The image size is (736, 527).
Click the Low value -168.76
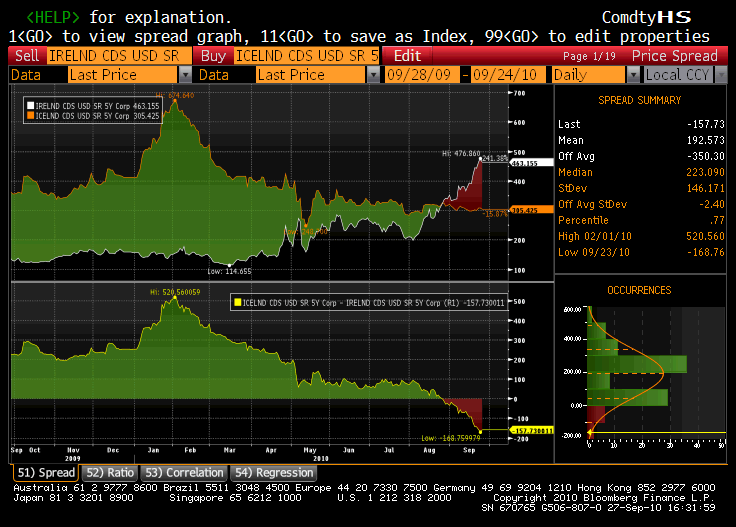click(705, 252)
